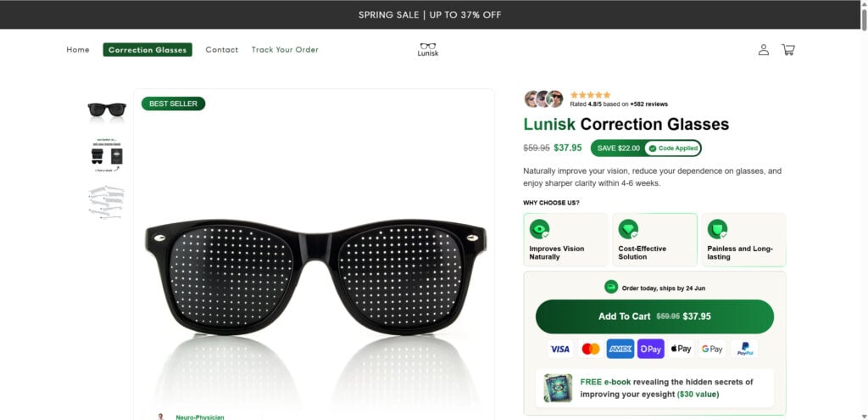Open the shopping cart icon
868x420 pixels.
[x=788, y=50]
